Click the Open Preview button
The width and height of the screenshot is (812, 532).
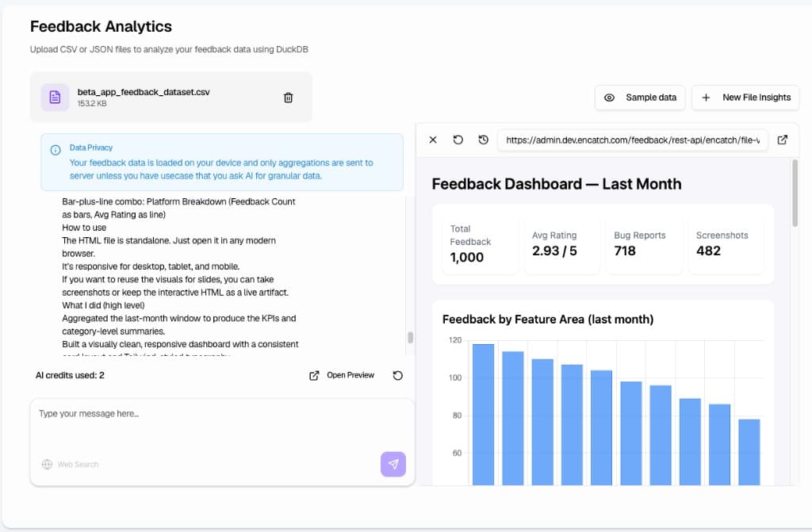(x=342, y=375)
